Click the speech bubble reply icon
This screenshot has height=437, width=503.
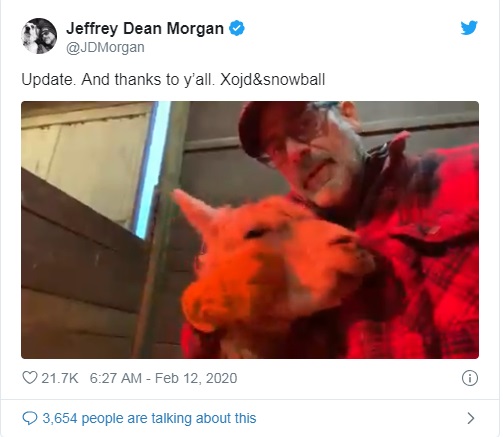29,418
